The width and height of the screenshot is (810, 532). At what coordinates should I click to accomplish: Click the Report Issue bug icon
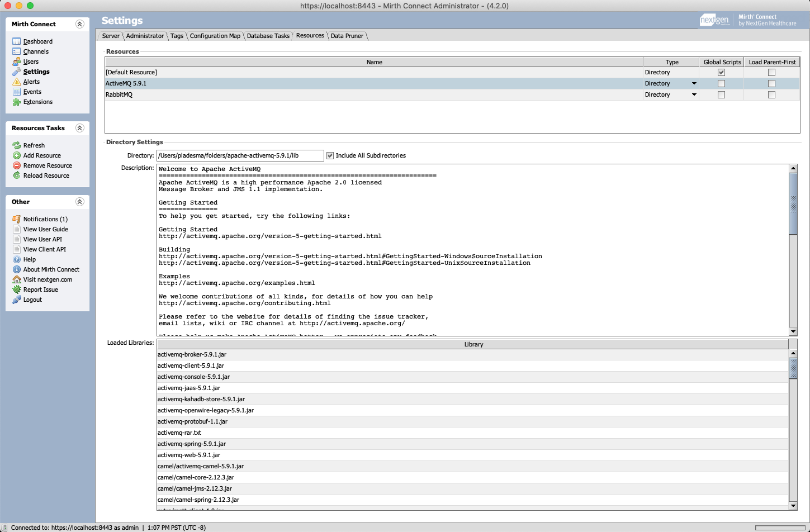pyautogui.click(x=17, y=289)
